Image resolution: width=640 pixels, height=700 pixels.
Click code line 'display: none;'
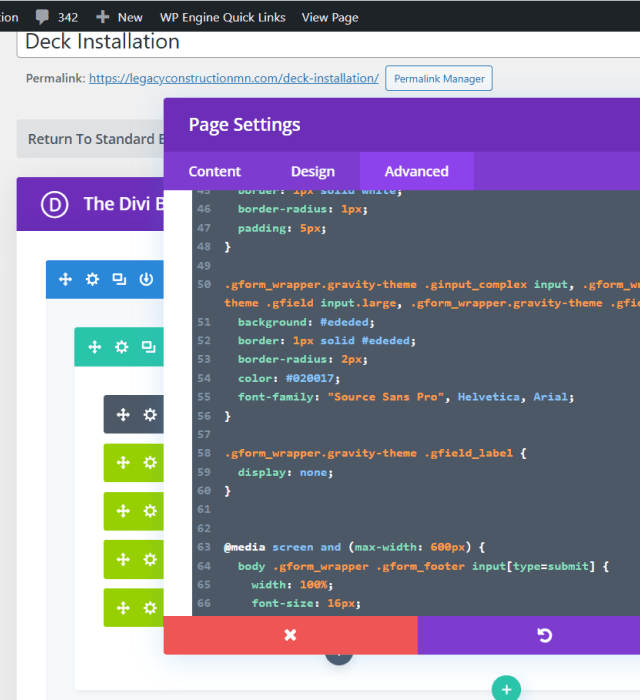click(285, 472)
